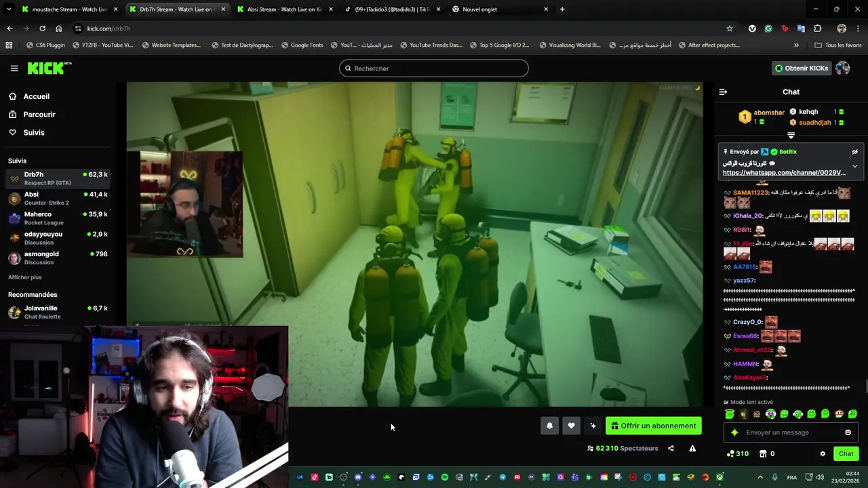Click the 62 310 Spectateurs count
The height and width of the screenshot is (488, 868).
[x=622, y=448]
